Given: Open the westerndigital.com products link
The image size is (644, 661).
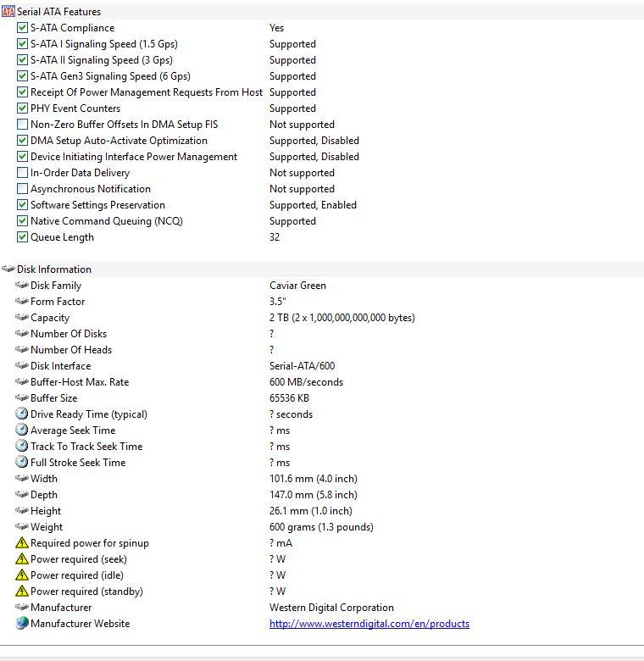Looking at the screenshot, I should (369, 624).
